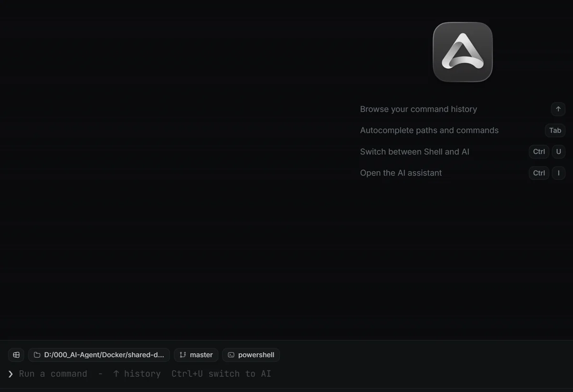
Task: Click the U key hint badge
Action: (x=559, y=152)
